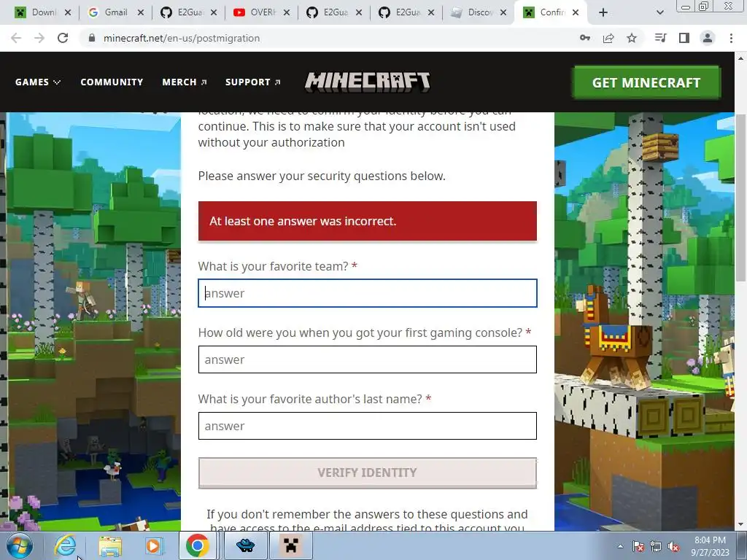Open Windows Explorer folder icon in taskbar
The width and height of the screenshot is (747, 560).
pos(110,546)
